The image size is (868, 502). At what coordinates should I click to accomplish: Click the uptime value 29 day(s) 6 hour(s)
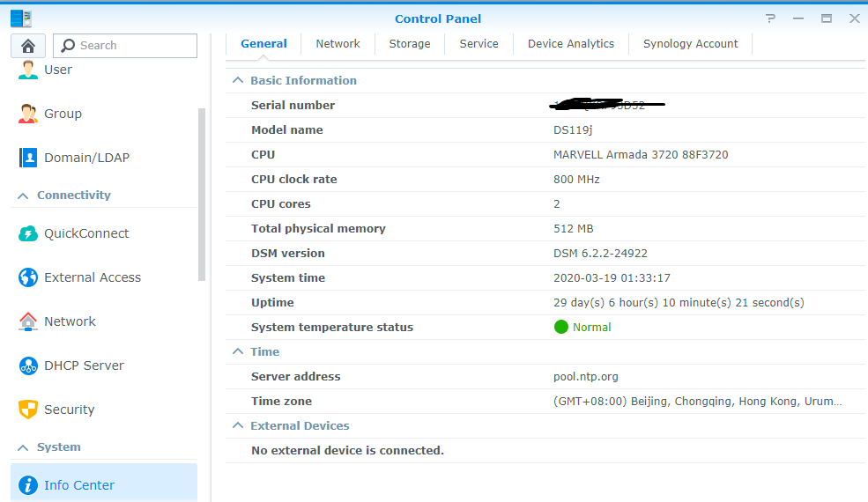point(679,303)
